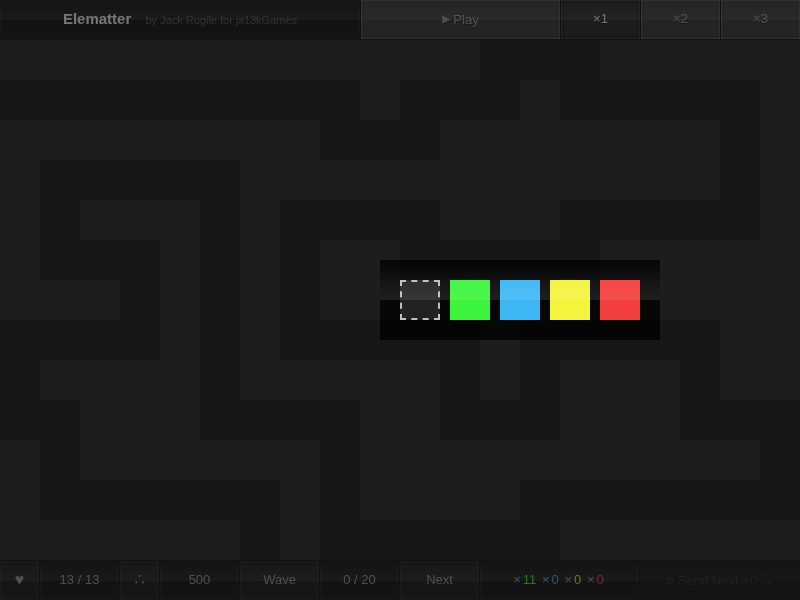This screenshot has width=800, height=600.
Task: Click the 13 / 13 lives value
Action: 80,580
